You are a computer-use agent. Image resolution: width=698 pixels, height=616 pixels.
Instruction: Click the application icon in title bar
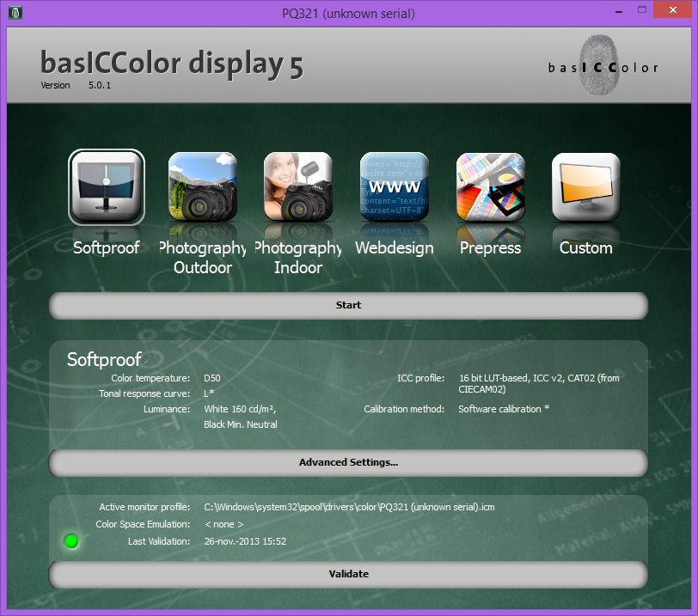[15, 12]
